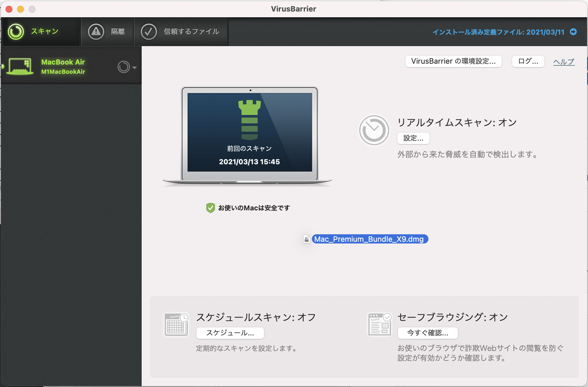Select the Mac_Premium_Bundle_X9.dmg file label
The image size is (588, 387).
coord(370,239)
